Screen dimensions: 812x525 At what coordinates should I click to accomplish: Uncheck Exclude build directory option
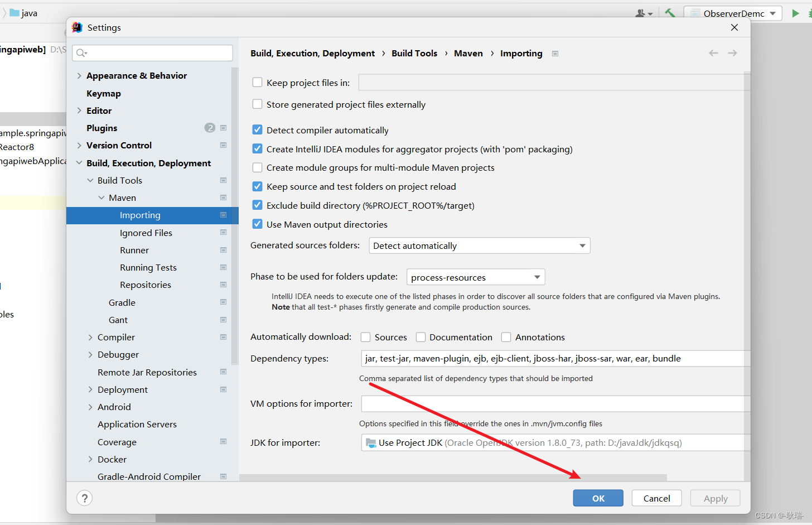coord(257,205)
